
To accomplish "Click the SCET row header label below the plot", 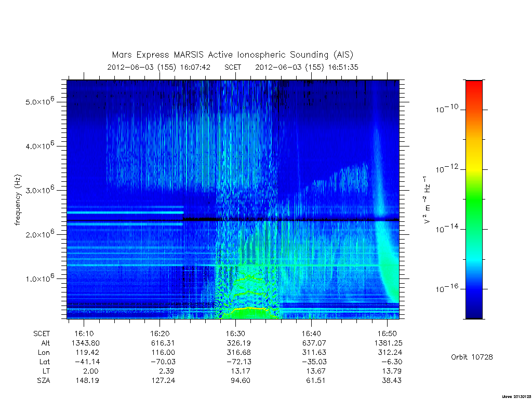I will 42,334.
